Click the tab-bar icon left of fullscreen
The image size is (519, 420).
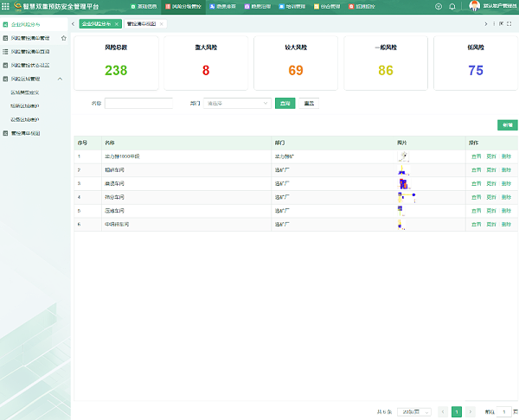pyautogui.click(x=502, y=24)
